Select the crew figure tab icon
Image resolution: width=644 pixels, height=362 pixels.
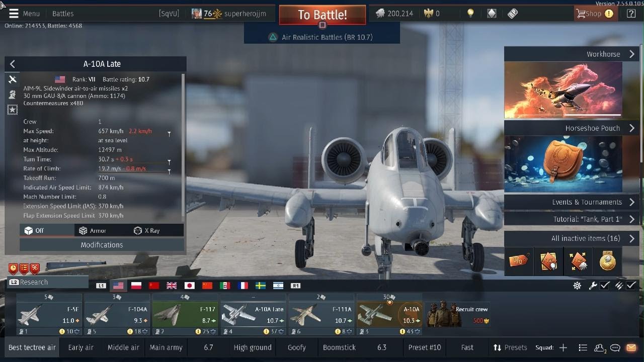coord(13,94)
